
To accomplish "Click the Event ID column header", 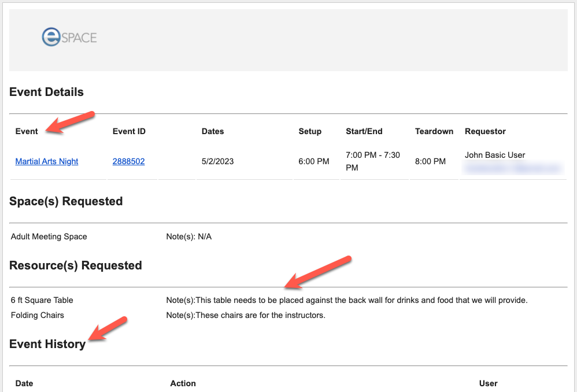I will pyautogui.click(x=129, y=131).
